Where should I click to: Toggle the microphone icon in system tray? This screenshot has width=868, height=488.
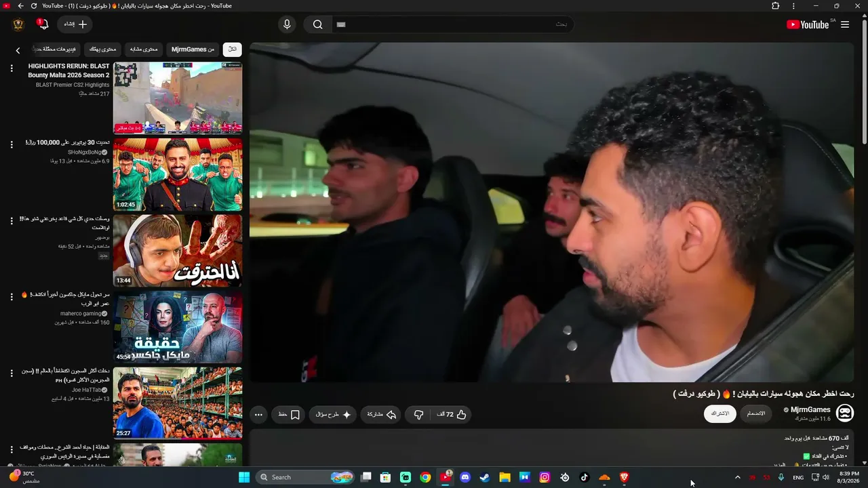pyautogui.click(x=781, y=477)
